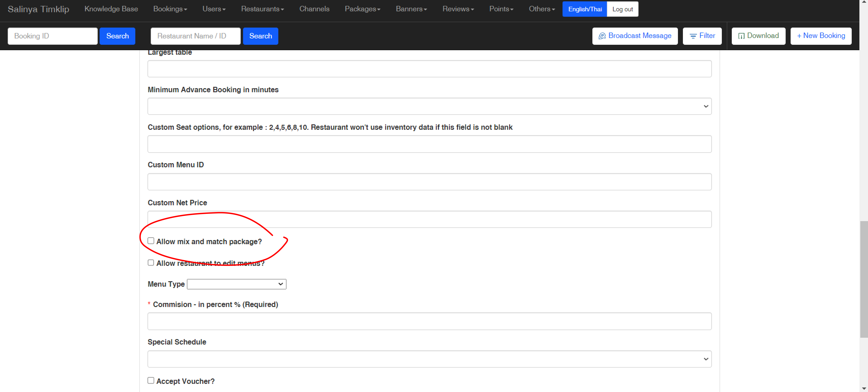The width and height of the screenshot is (868, 392).
Task: Open the Restaurants menu
Action: [262, 9]
